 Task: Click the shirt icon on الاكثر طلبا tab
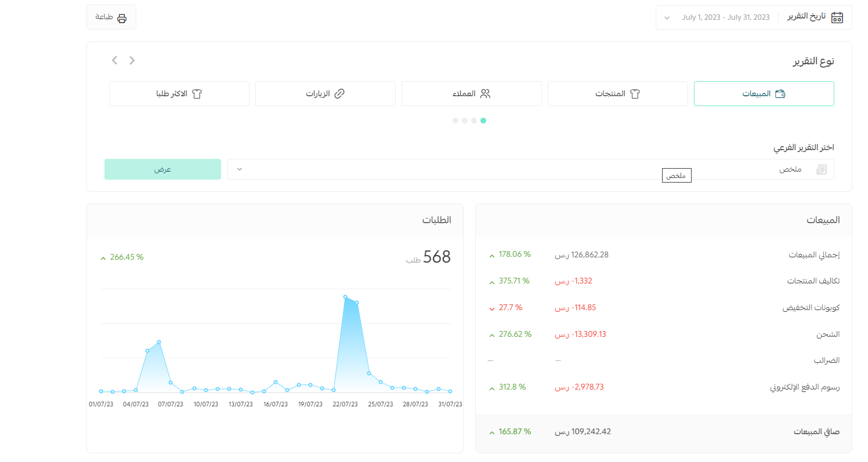[196, 94]
